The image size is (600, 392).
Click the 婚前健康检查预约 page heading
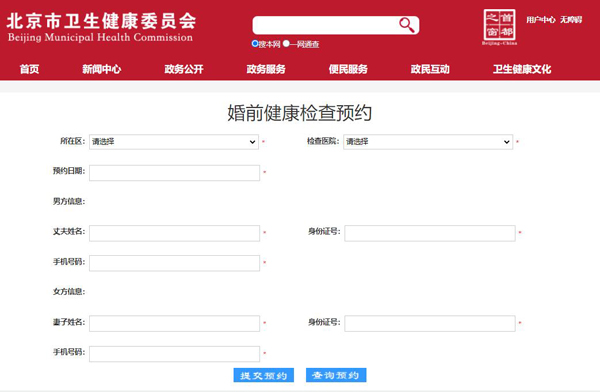point(300,113)
